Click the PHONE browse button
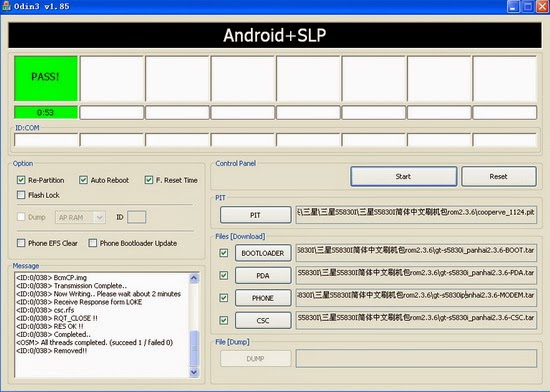550x392 pixels. pyautogui.click(x=263, y=298)
